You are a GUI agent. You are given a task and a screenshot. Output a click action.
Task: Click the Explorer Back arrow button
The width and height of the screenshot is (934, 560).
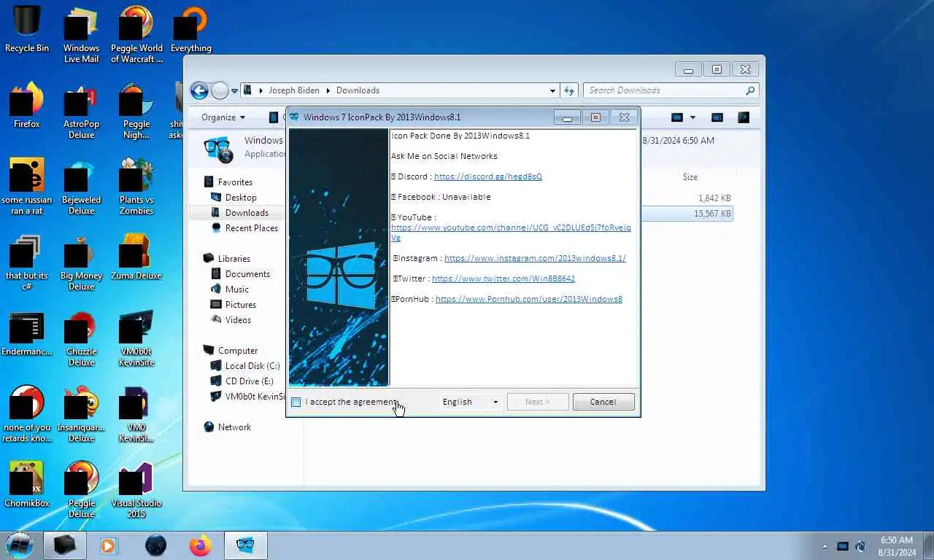(x=199, y=90)
